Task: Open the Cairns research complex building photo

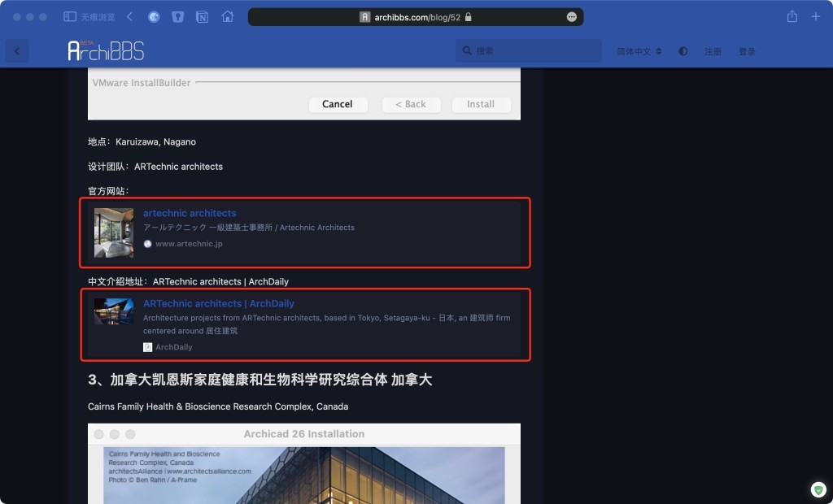Action: coord(304,476)
